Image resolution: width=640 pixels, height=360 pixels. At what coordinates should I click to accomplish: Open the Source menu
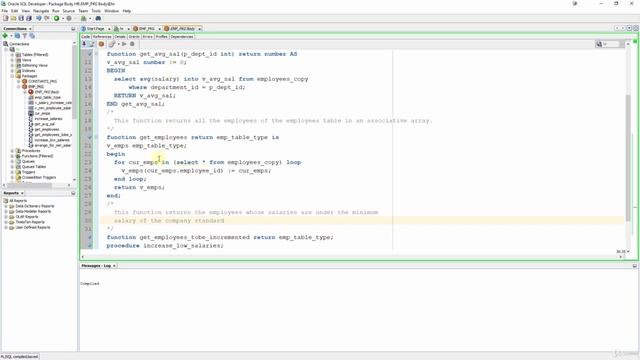tap(69, 11)
